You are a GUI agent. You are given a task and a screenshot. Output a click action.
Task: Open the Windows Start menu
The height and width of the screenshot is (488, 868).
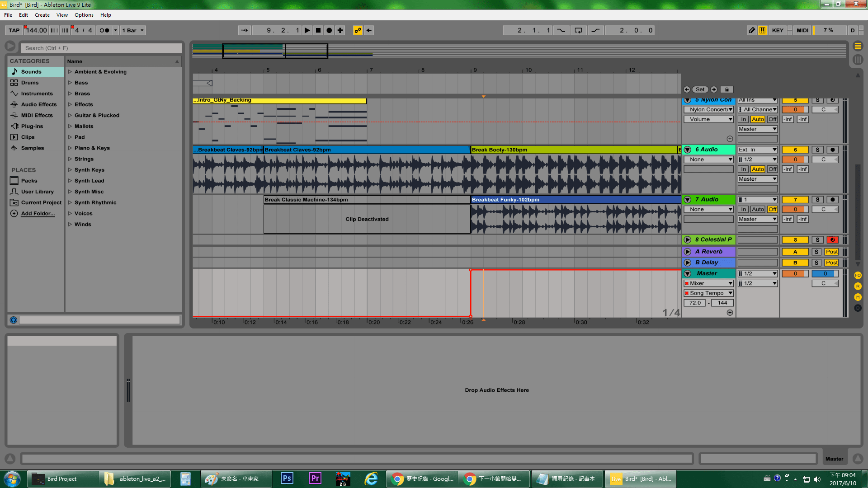[x=12, y=479]
